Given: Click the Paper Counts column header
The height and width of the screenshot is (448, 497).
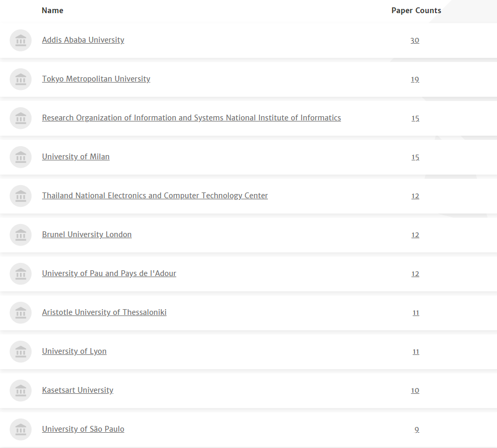Looking at the screenshot, I should click(x=416, y=11).
